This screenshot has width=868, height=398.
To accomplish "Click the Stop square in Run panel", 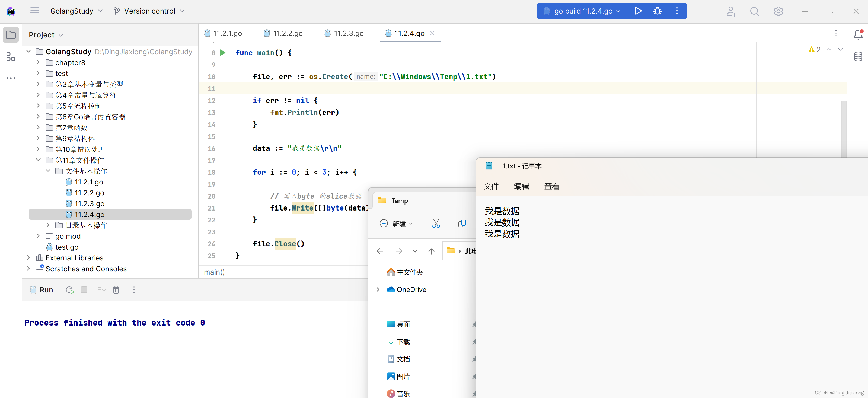I will pos(84,290).
